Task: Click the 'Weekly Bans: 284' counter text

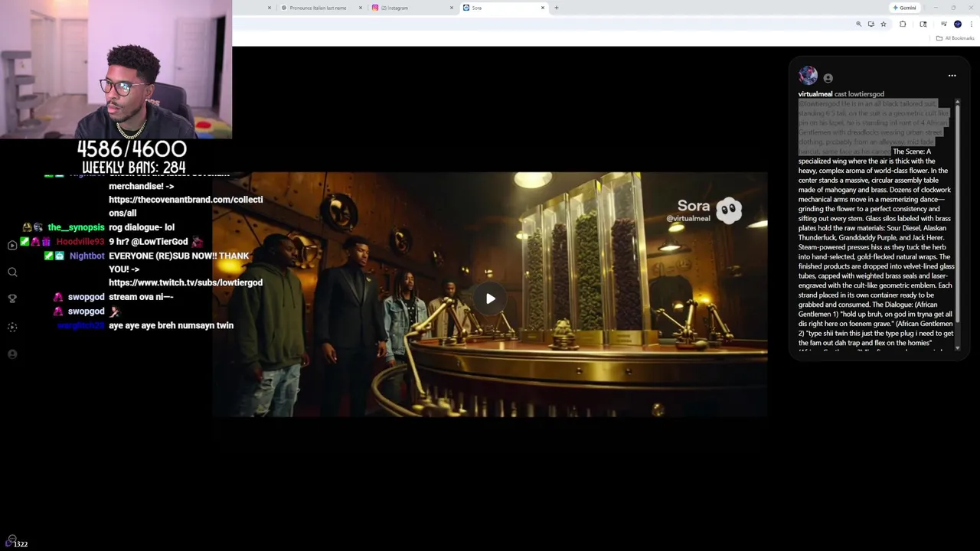Action: pos(134,168)
